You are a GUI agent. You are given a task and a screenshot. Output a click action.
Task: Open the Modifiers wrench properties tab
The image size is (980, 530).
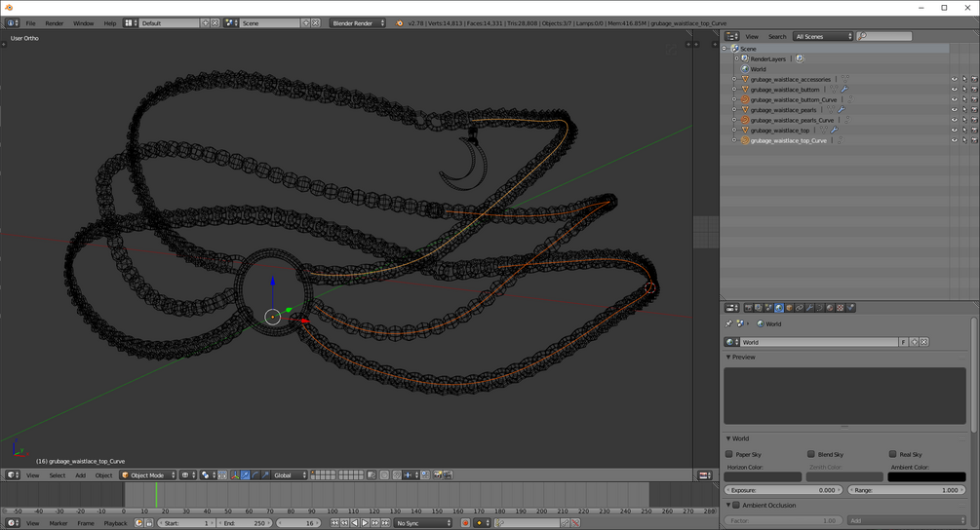coord(809,308)
